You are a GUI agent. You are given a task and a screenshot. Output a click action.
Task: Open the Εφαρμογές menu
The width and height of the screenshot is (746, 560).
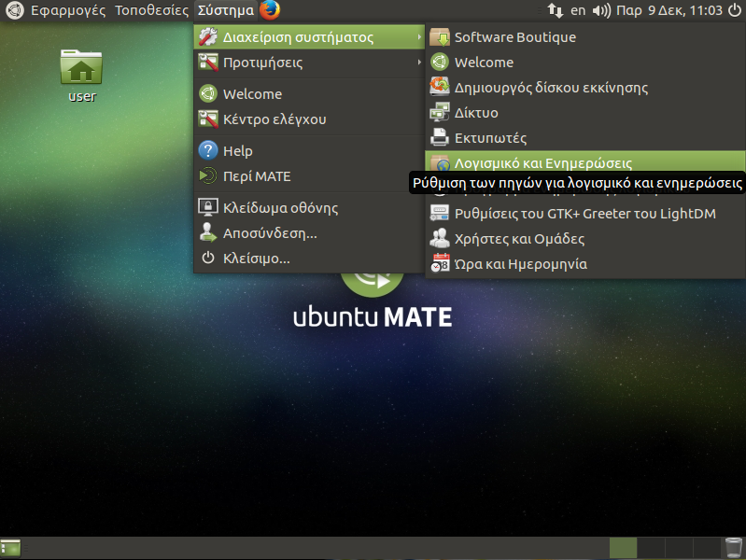pyautogui.click(x=68, y=11)
